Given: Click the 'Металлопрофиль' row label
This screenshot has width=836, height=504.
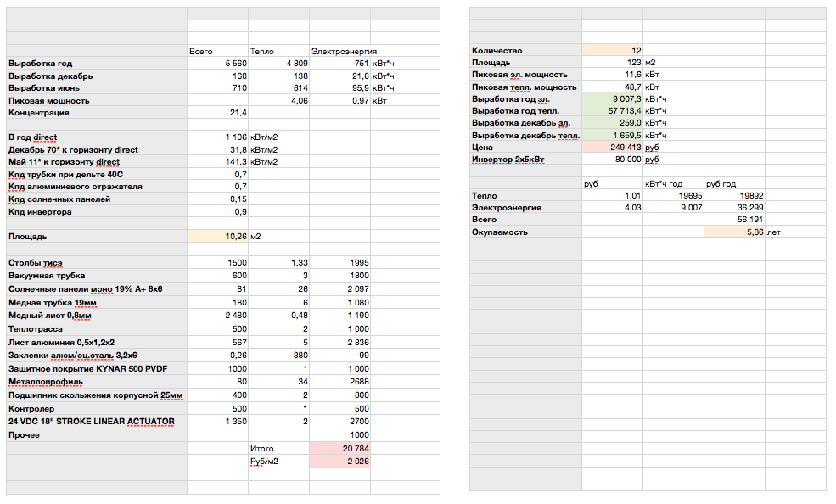Looking at the screenshot, I should coord(45,382).
